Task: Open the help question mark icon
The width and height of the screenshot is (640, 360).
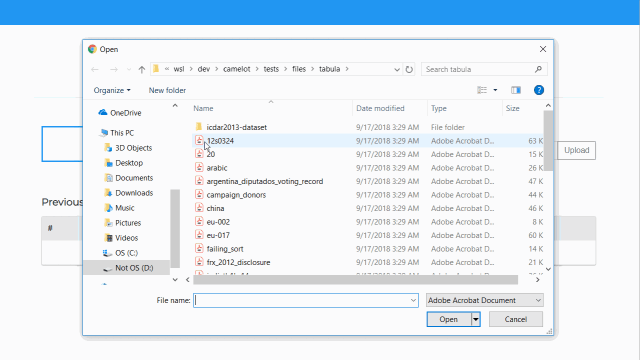Action: coord(539,90)
